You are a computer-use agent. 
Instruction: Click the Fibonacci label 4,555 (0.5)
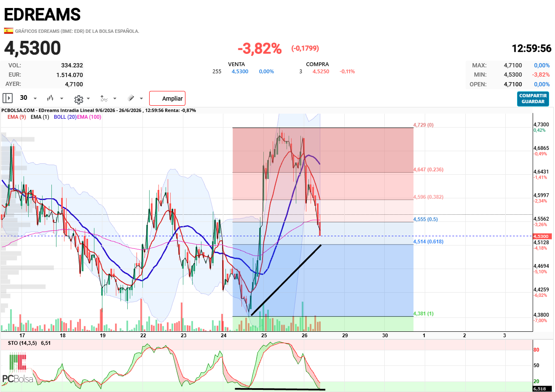click(x=425, y=219)
